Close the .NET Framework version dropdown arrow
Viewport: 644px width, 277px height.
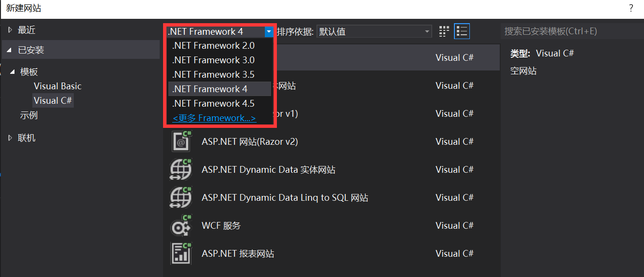click(269, 32)
